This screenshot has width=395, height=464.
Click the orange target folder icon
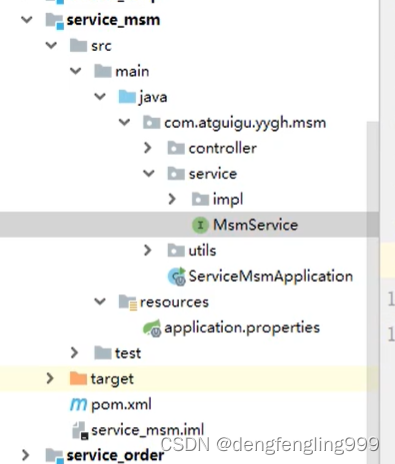[x=78, y=379]
